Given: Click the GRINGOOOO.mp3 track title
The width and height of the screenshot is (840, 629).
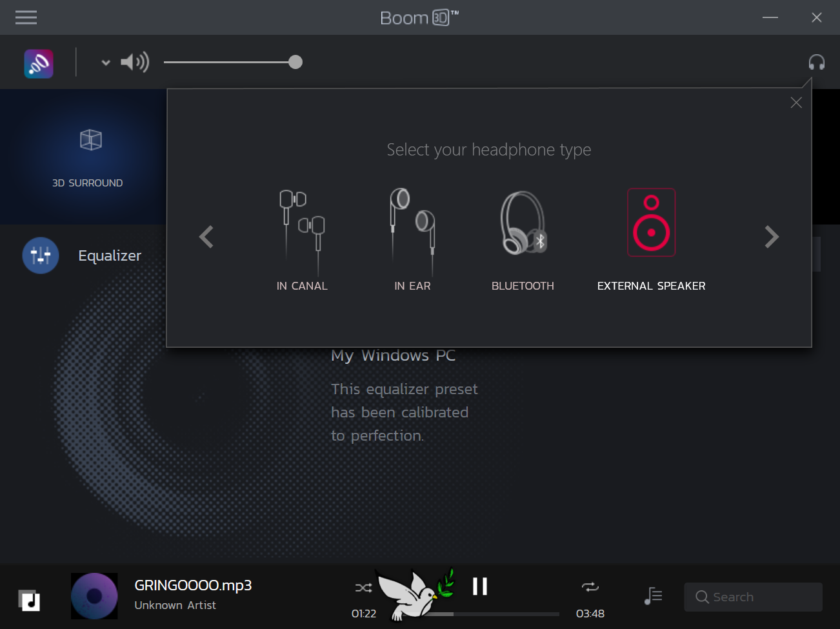Looking at the screenshot, I should (x=193, y=585).
